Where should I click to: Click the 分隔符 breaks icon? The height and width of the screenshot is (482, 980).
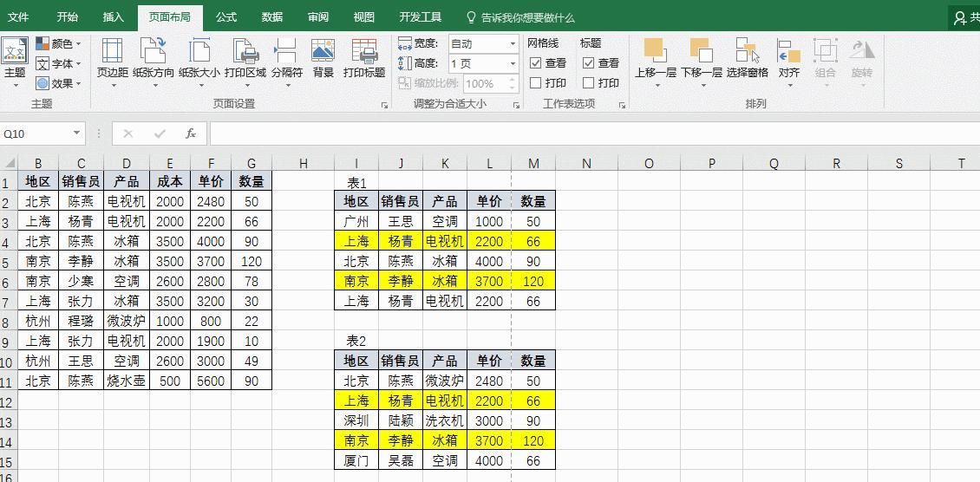[286, 50]
